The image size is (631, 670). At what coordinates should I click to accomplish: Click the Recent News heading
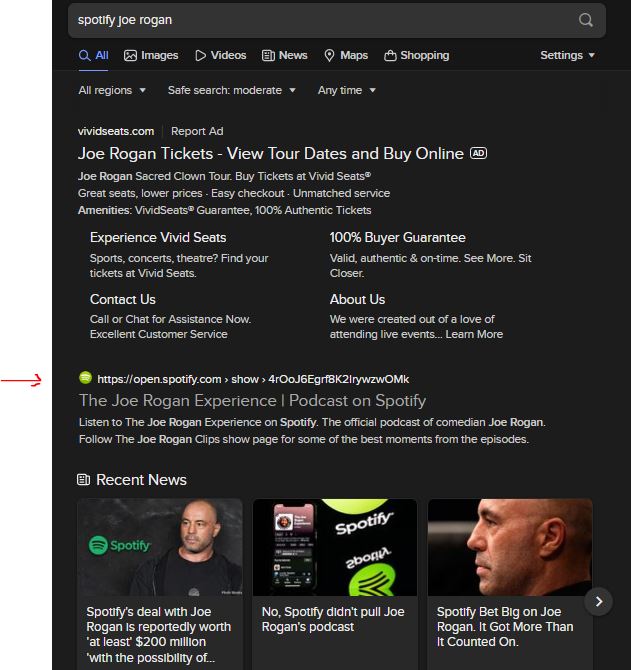141,479
